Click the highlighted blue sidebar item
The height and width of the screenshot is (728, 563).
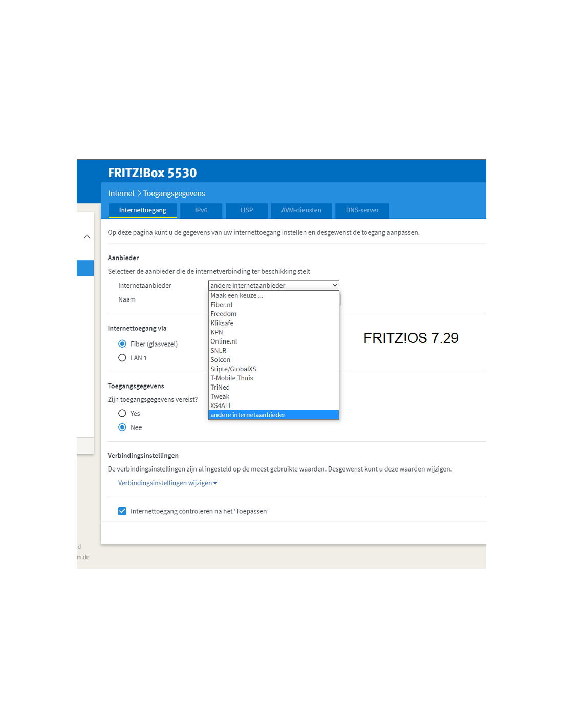(x=85, y=268)
